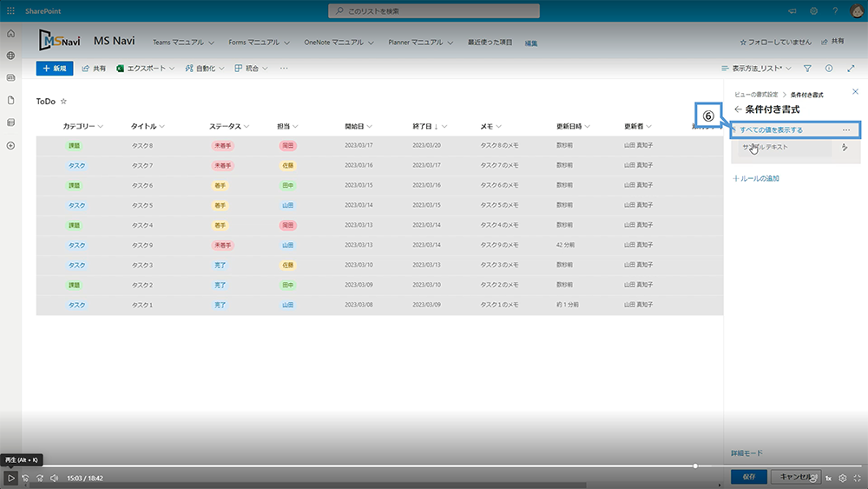Change playback speed 1x button
This screenshot has width=868, height=489.
pos(829,478)
